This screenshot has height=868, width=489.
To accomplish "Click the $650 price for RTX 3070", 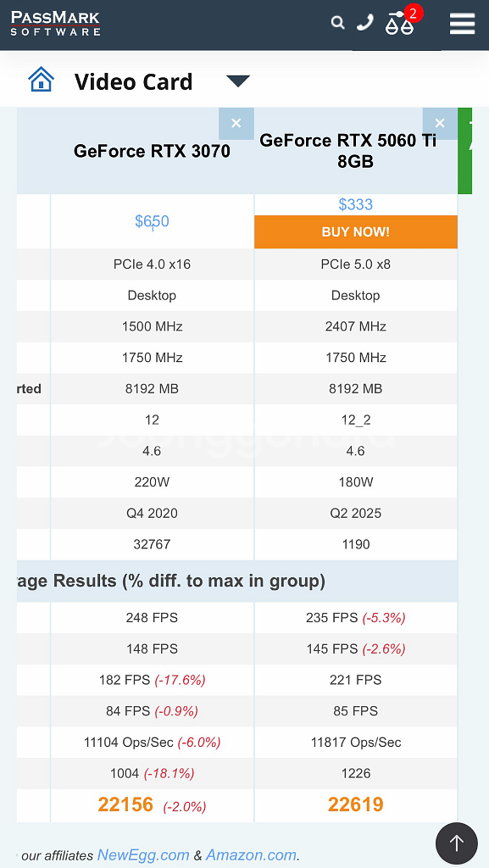I will (151, 221).
